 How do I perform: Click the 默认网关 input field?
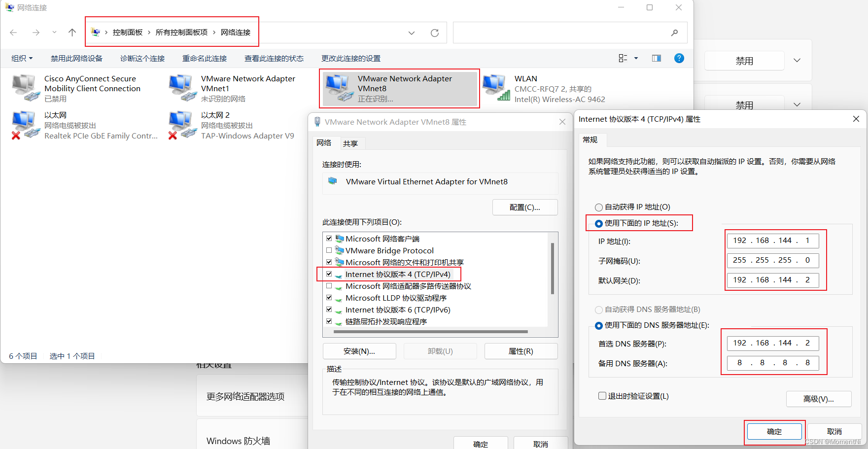(773, 280)
